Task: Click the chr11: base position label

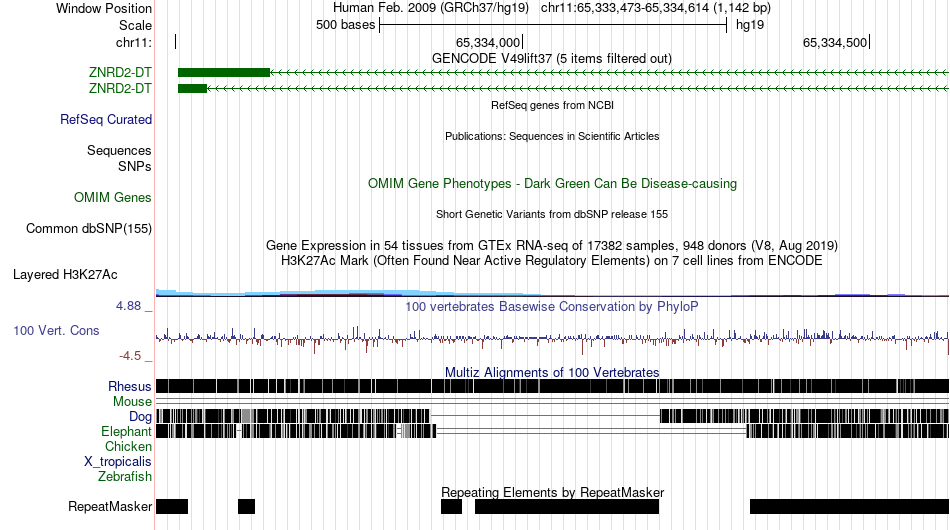Action: [x=134, y=42]
